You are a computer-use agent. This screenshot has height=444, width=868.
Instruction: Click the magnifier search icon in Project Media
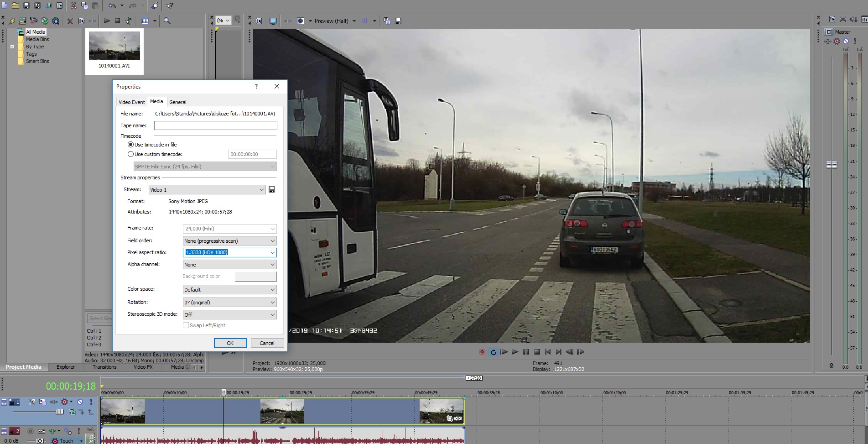point(167,21)
